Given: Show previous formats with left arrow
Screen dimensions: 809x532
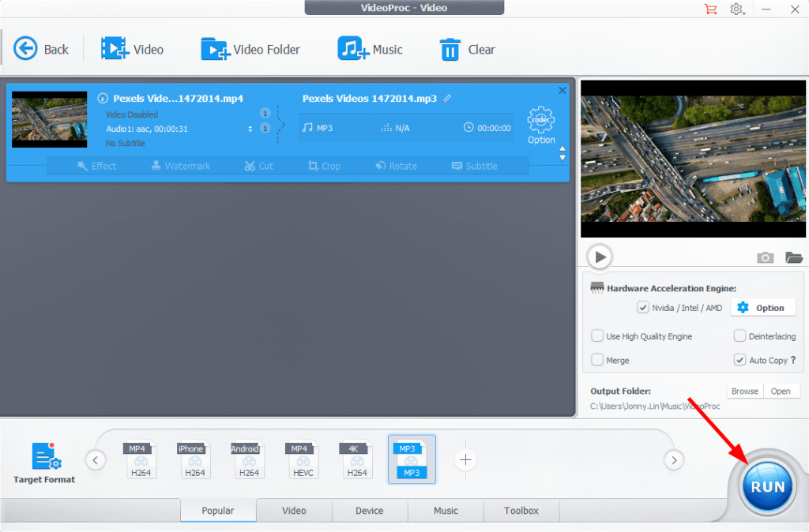Looking at the screenshot, I should [x=96, y=460].
